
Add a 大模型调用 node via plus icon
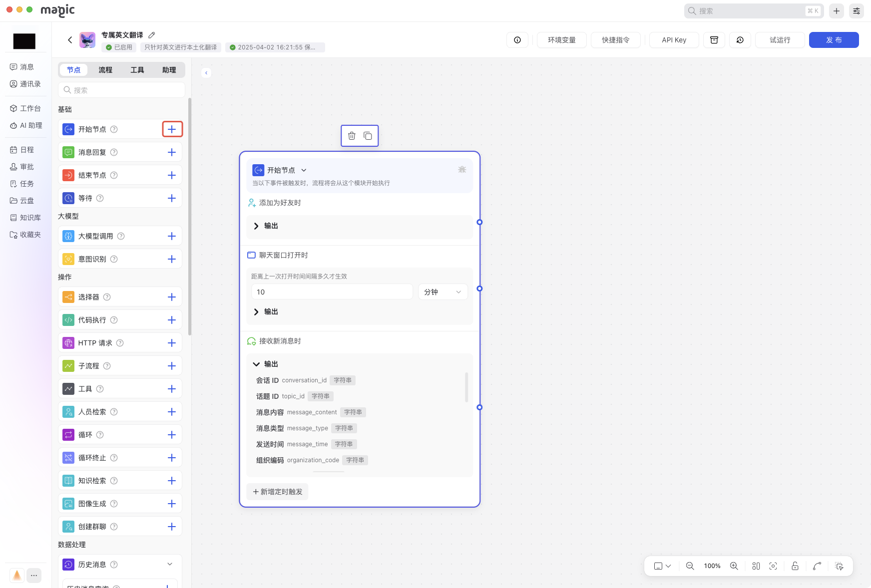[x=172, y=236]
